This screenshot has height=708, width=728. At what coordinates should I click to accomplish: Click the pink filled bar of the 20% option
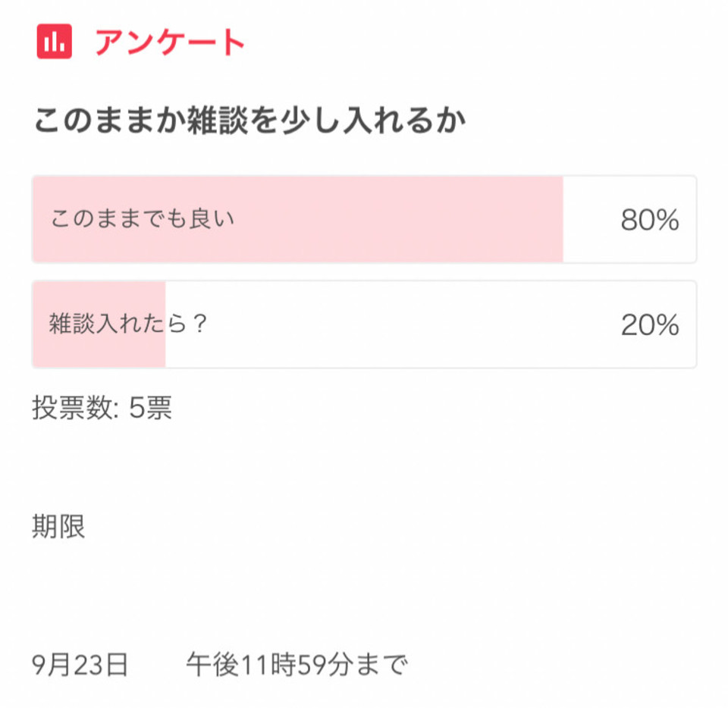pyautogui.click(x=99, y=324)
